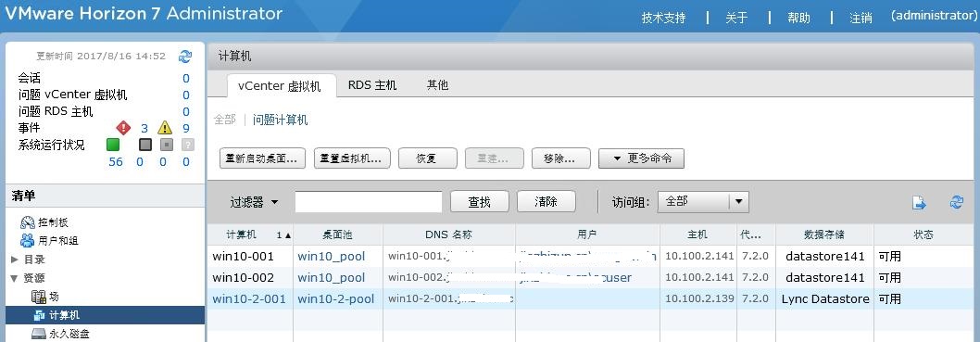980x342 pixels.
Task: Click the error event count 3
Action: [144, 129]
